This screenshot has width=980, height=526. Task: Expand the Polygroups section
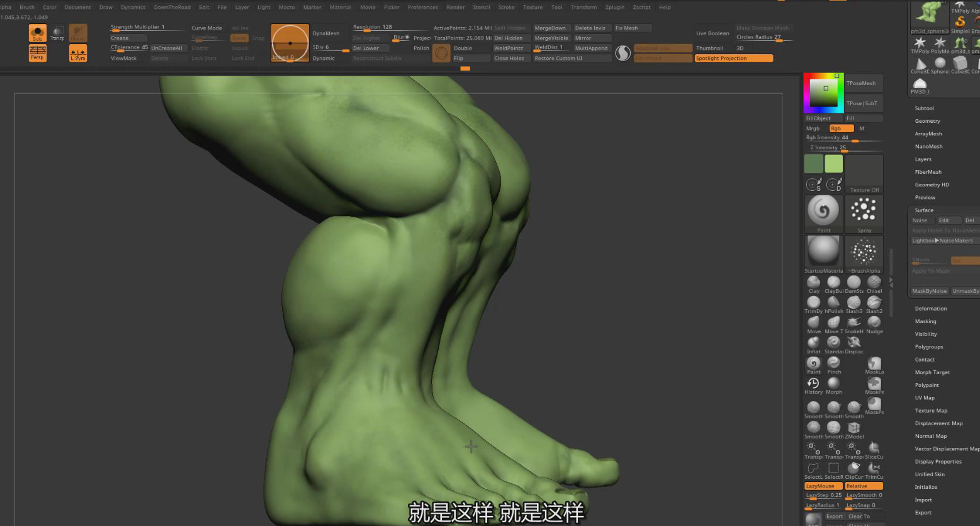point(928,346)
